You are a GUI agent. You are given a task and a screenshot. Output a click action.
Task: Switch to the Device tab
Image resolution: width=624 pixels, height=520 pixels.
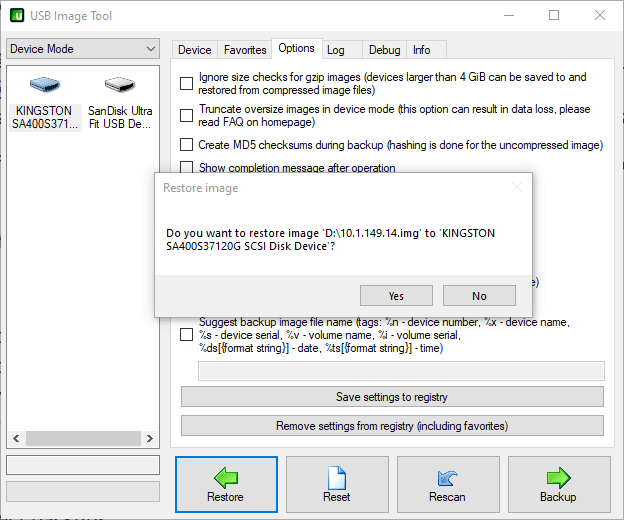pyautogui.click(x=195, y=50)
